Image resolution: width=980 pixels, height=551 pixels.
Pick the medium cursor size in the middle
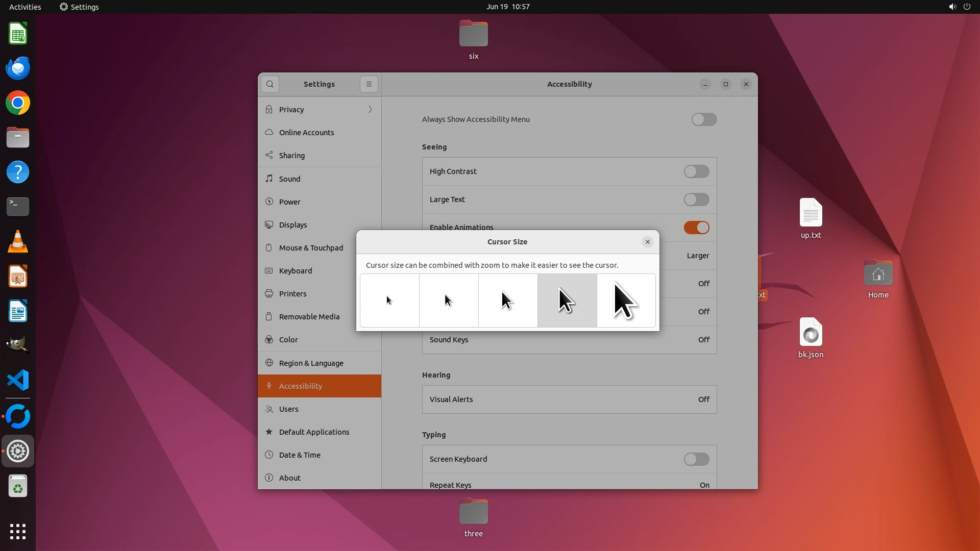tap(508, 300)
